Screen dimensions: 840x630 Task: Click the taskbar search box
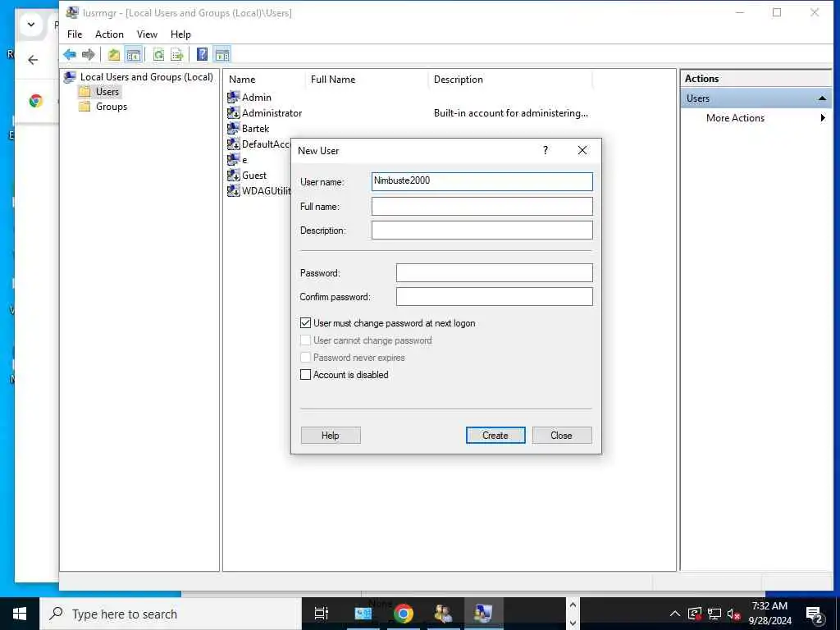click(x=171, y=614)
